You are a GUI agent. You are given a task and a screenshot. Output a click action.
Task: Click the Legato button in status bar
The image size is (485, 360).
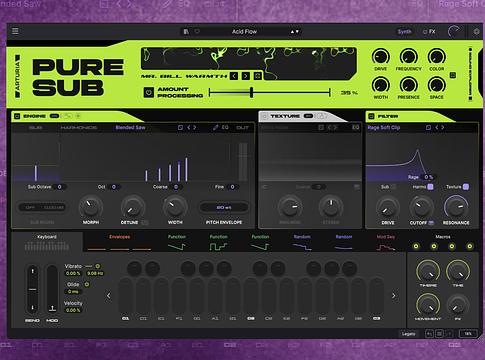409,333
